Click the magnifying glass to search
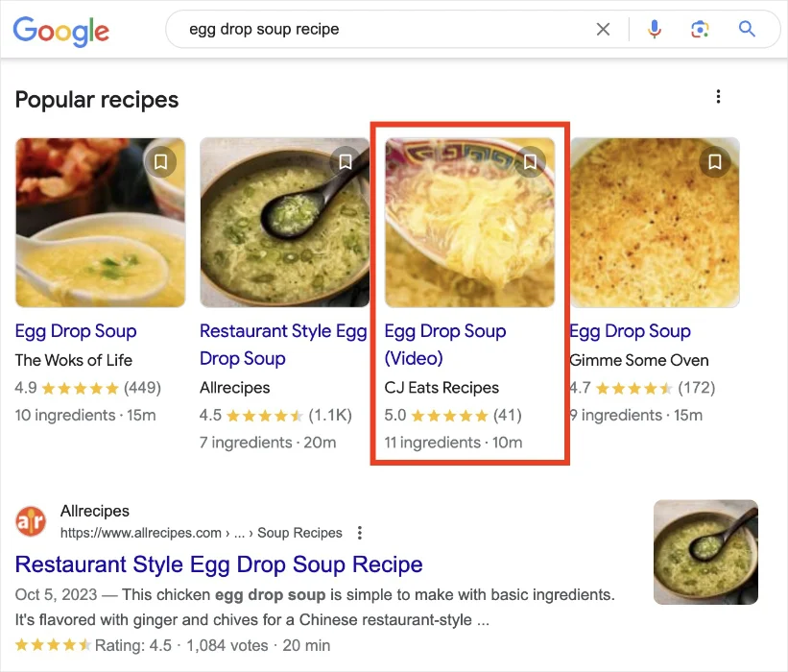The height and width of the screenshot is (672, 788). [747, 29]
